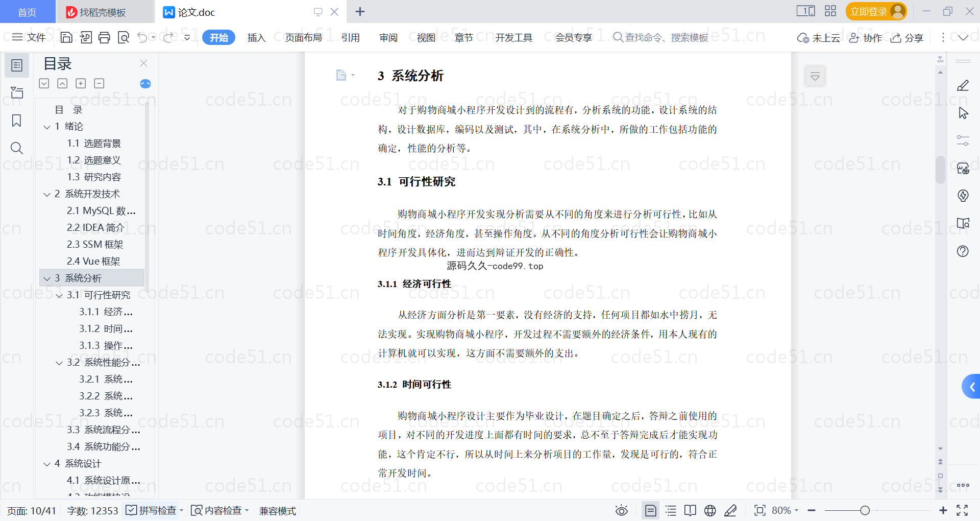Collapse the '3 系统分析' tree node
Viewport: 980px width, 521px height.
(47, 278)
